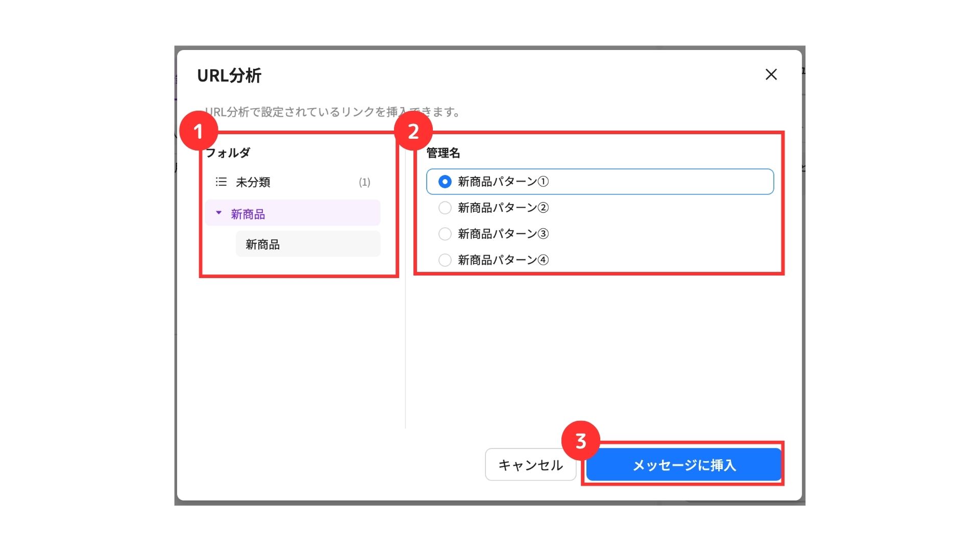Click the 管理名 column heading
This screenshot has width=980, height=551.
(443, 153)
